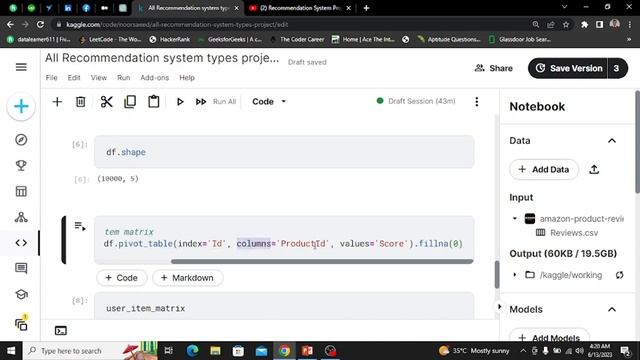
Task: Open Home compass icon in sidebar
Action: point(21,140)
